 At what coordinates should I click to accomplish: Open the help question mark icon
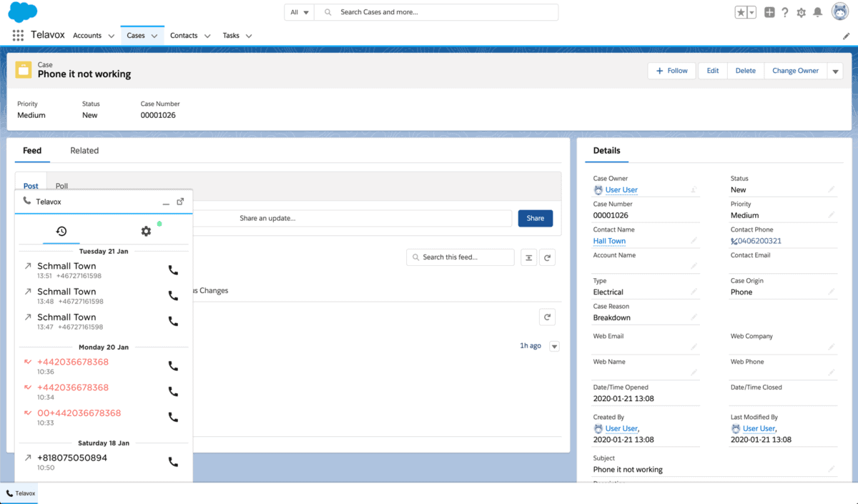(x=785, y=12)
